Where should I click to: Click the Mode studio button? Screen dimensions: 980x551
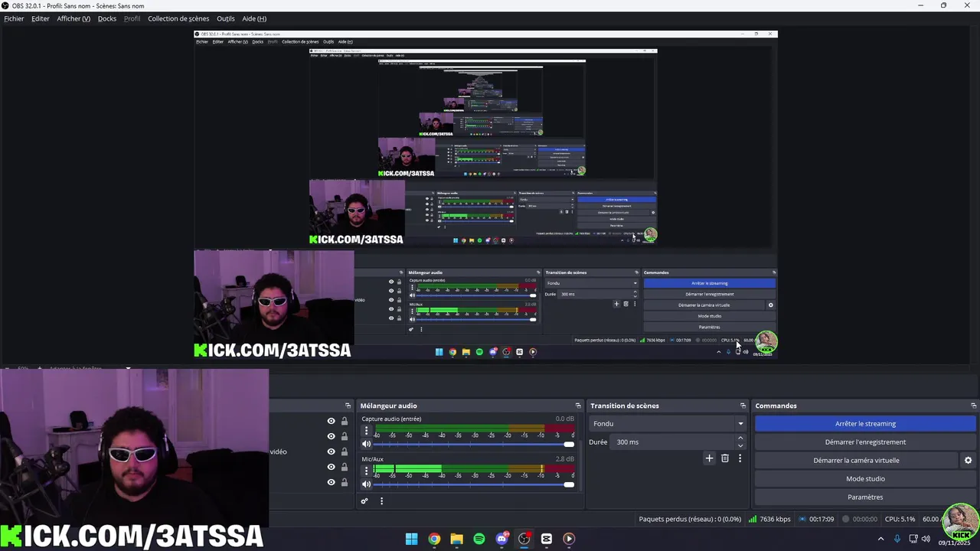[x=865, y=479]
